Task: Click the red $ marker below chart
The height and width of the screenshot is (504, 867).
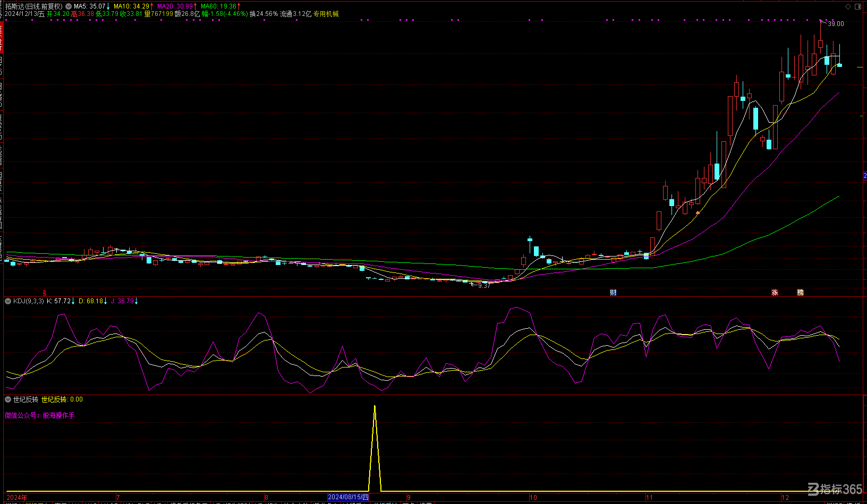Action: tap(45, 293)
